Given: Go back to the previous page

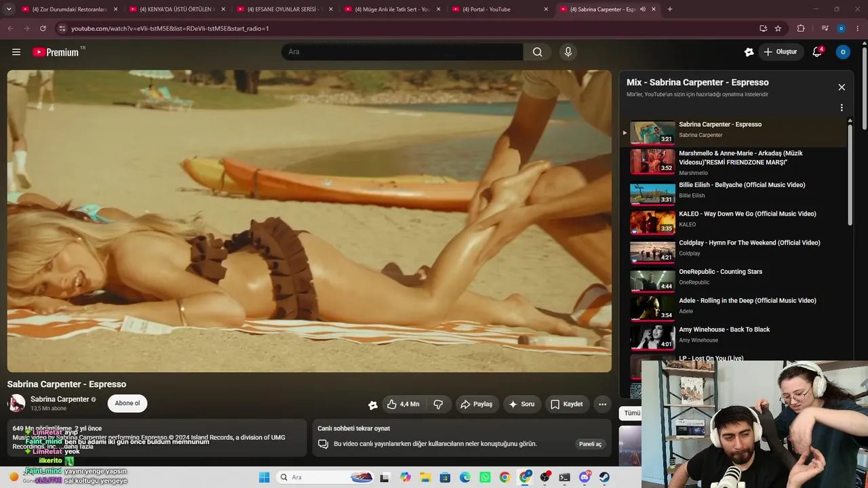Looking at the screenshot, I should (x=10, y=28).
